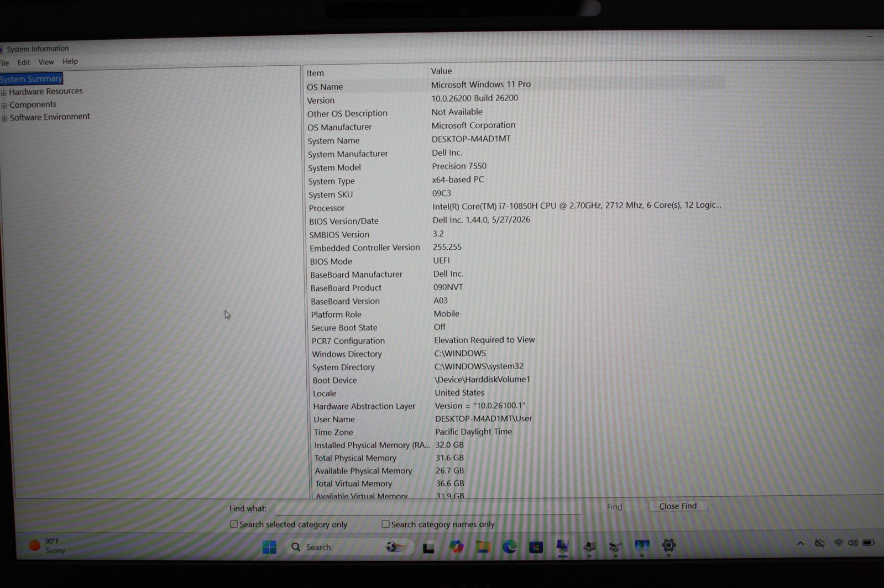884x588 pixels.
Task: Select the Processor row label
Action: [x=327, y=208]
